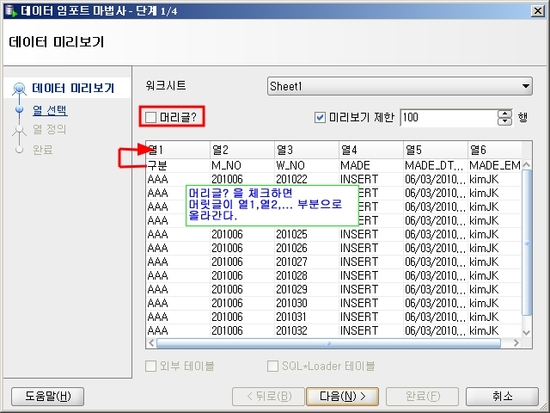
Task: Cancel the wizard with 취소 button
Action: click(502, 397)
